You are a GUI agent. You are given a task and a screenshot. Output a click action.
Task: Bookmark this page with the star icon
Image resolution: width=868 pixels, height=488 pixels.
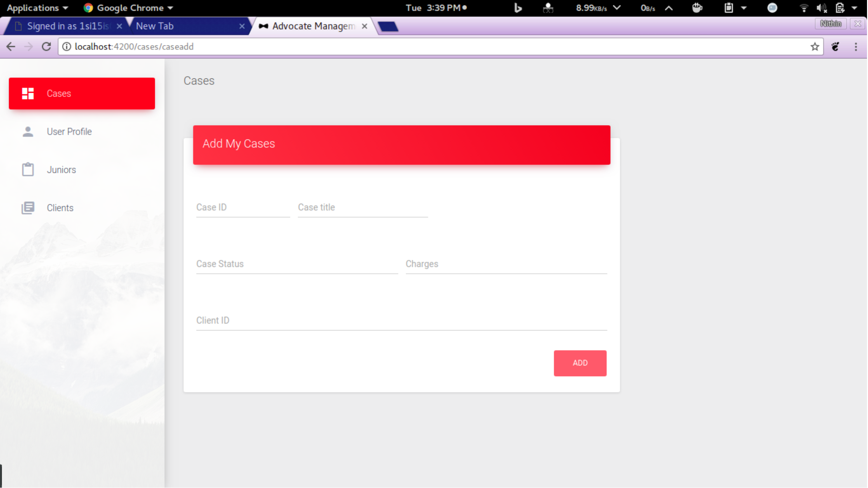click(815, 46)
